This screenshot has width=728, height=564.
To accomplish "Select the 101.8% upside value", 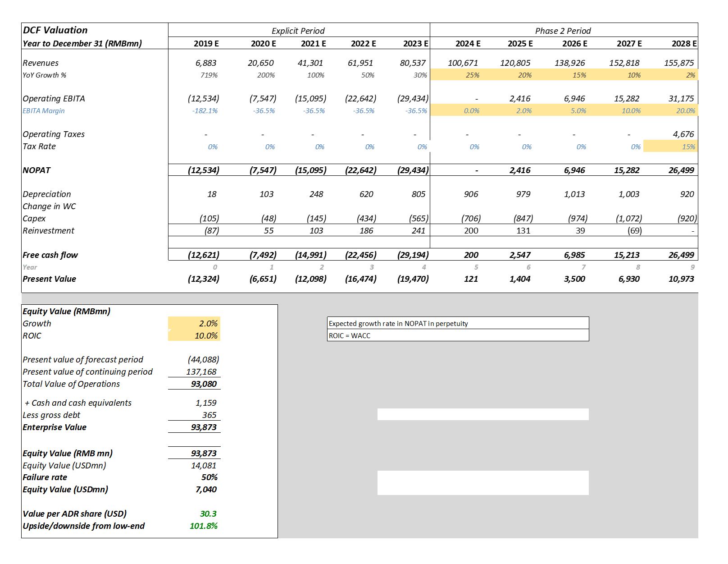I will [x=204, y=526].
